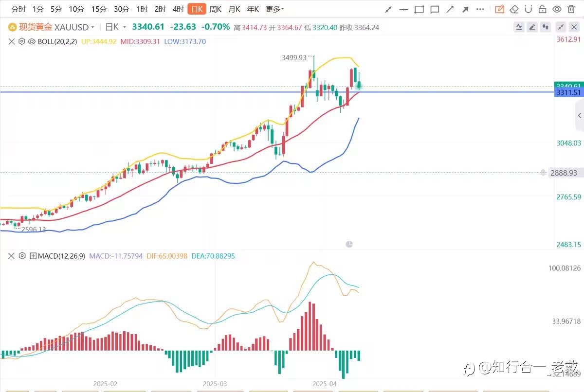Select the thin arrow drawing tool

click(450, 9)
